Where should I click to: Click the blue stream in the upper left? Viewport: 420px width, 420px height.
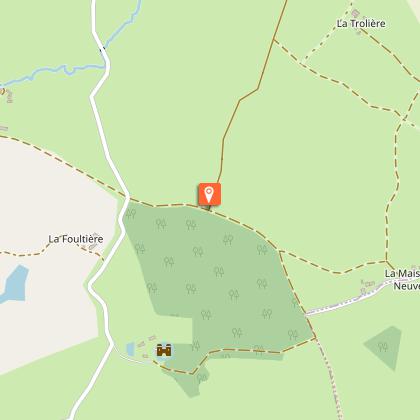click(53, 72)
